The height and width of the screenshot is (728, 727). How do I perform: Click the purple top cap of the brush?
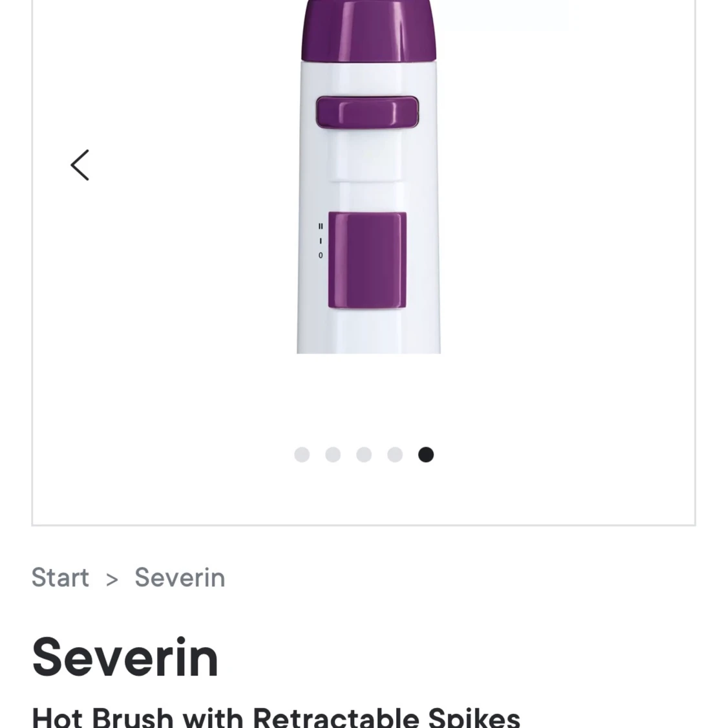pyautogui.click(x=368, y=29)
